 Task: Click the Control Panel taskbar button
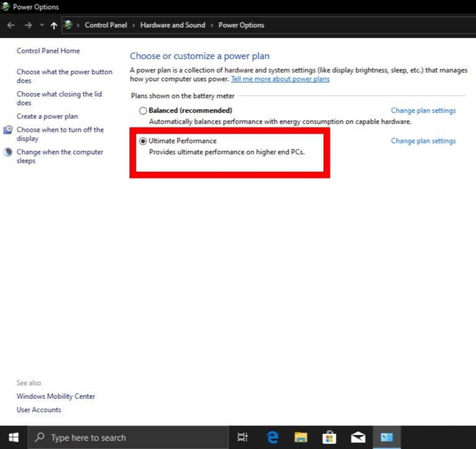click(x=387, y=437)
